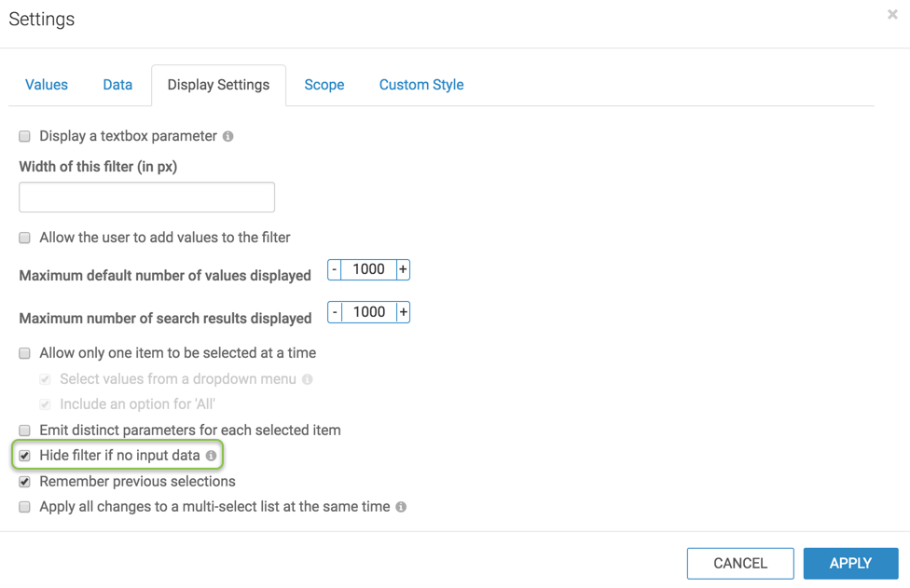Decrease maximum number of search results displayed
Screen dimensions: 910x588
point(335,312)
